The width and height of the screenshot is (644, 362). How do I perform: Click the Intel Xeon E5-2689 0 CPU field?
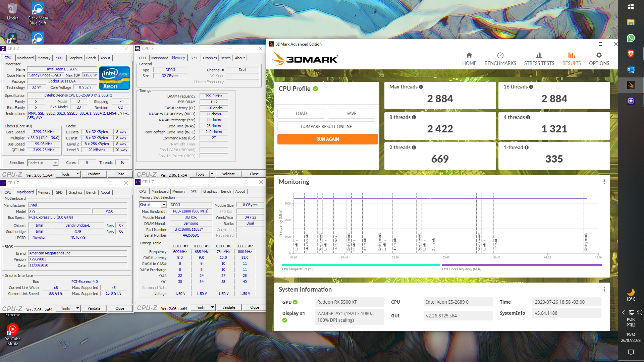[458, 302]
